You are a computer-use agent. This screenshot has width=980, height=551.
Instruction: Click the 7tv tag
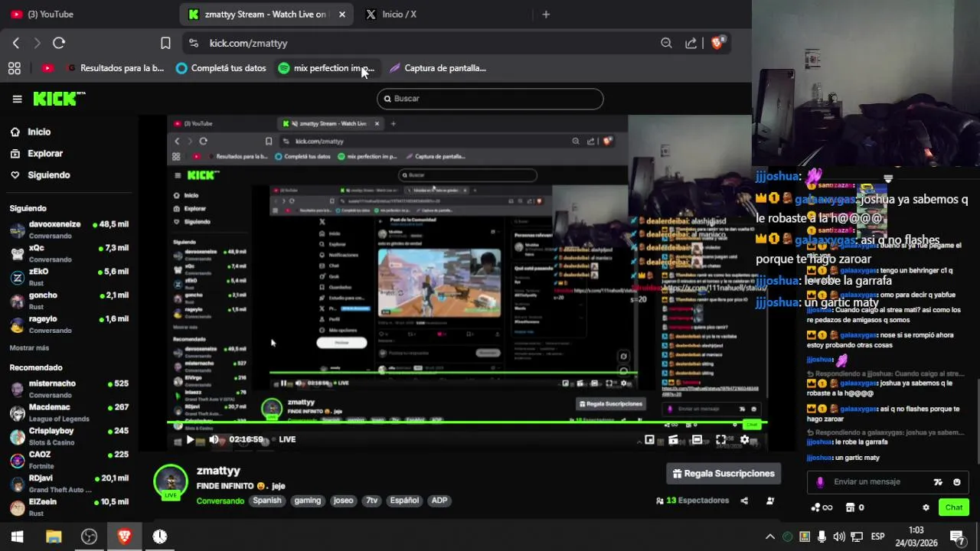(x=371, y=500)
